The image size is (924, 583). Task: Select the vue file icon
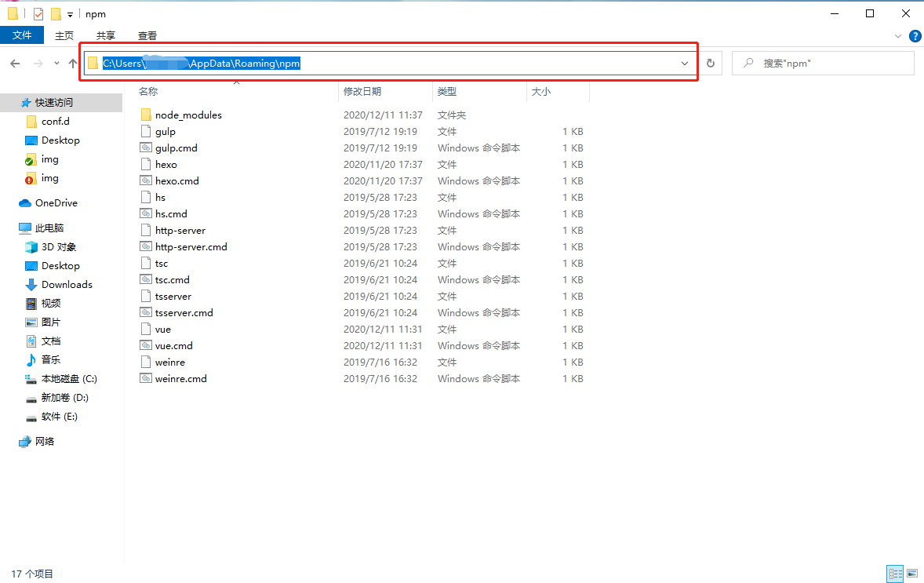point(146,330)
